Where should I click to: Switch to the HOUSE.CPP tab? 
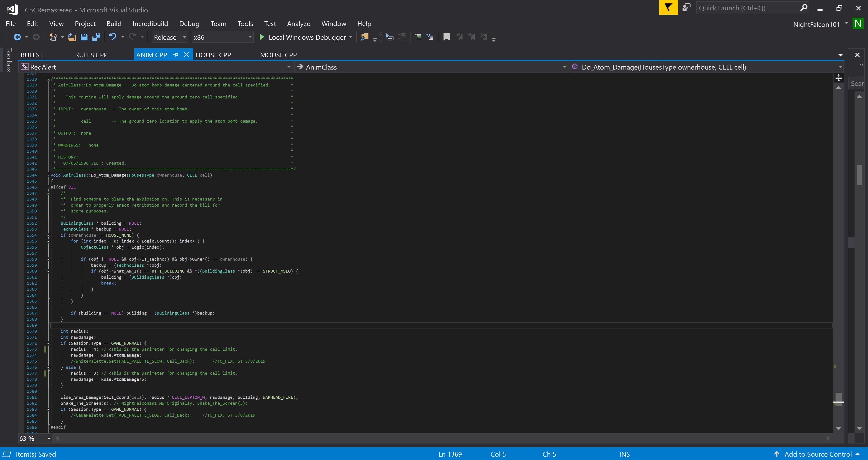click(x=213, y=55)
